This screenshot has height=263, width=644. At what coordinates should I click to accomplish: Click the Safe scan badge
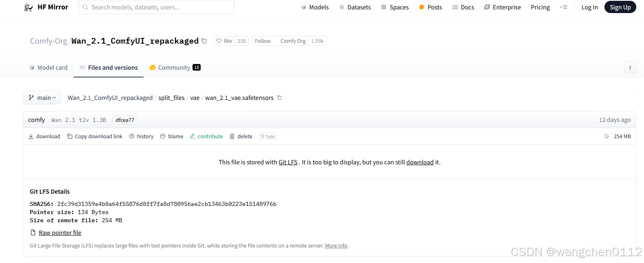tap(268, 136)
